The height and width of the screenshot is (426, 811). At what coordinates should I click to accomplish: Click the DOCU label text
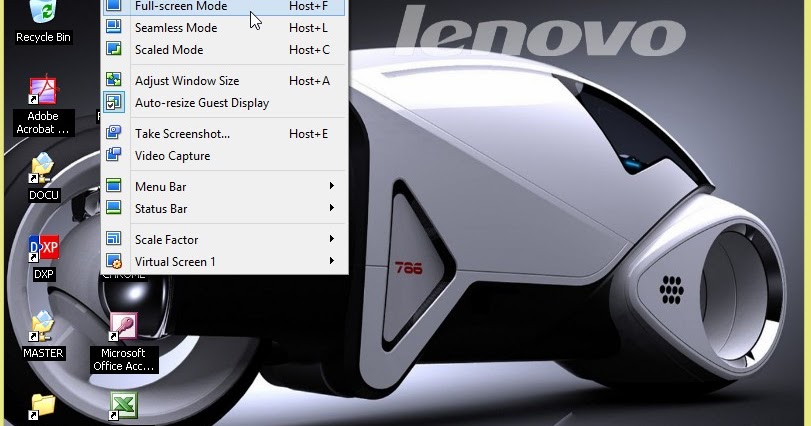[x=44, y=195]
